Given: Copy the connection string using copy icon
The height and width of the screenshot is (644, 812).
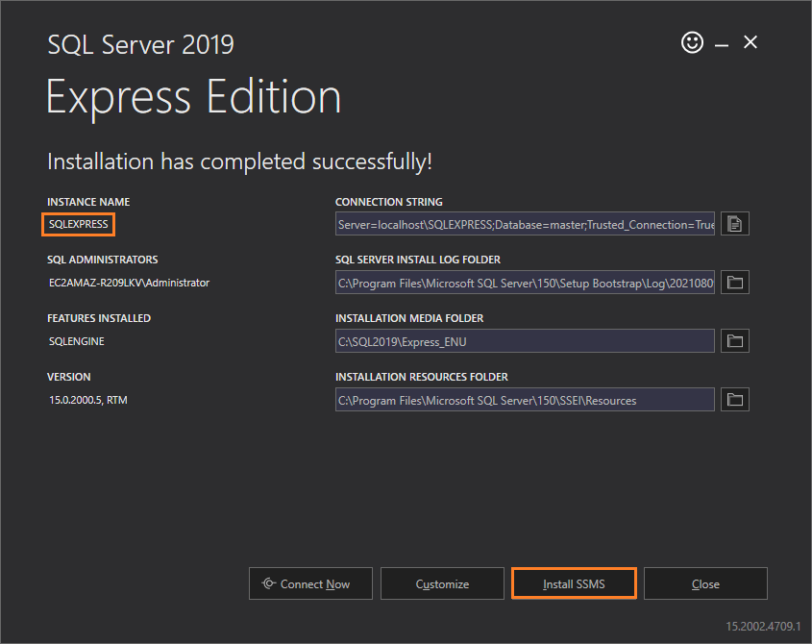Looking at the screenshot, I should click(734, 223).
